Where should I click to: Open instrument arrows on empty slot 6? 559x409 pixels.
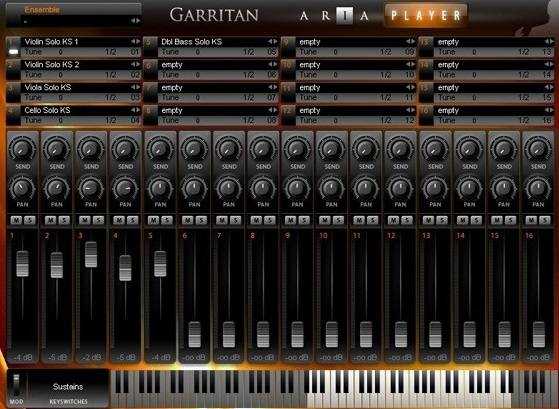point(273,64)
